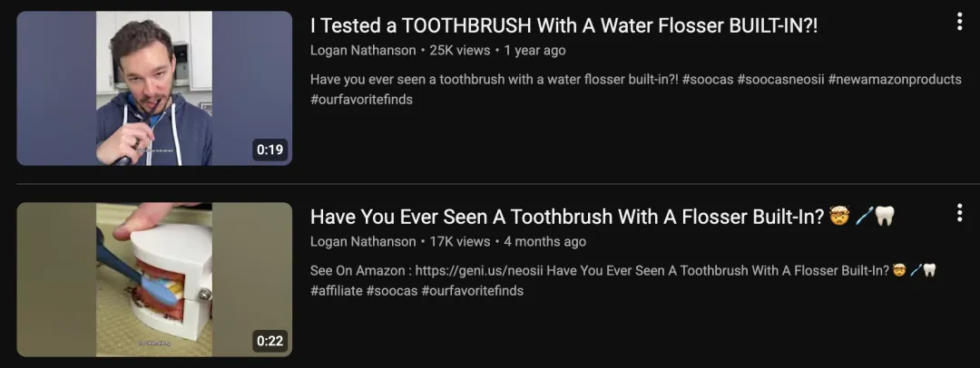Viewport: 980px width, 368px height.
Task: Visit Logan Nathanson channel from the 25K views video
Action: tap(363, 51)
